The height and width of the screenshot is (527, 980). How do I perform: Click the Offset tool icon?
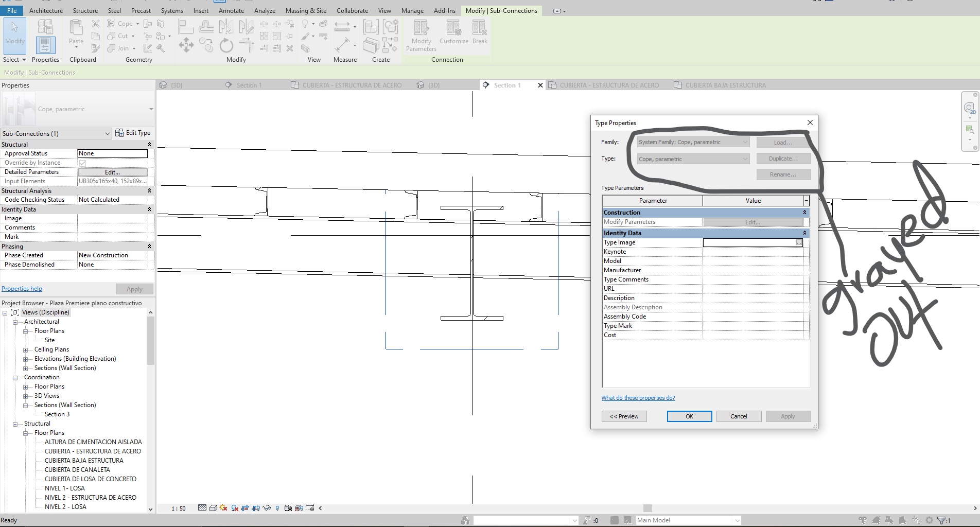pyautogui.click(x=206, y=26)
